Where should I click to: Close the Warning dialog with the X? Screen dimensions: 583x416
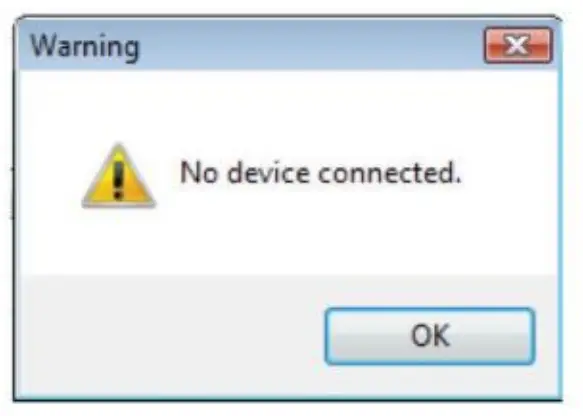click(518, 45)
